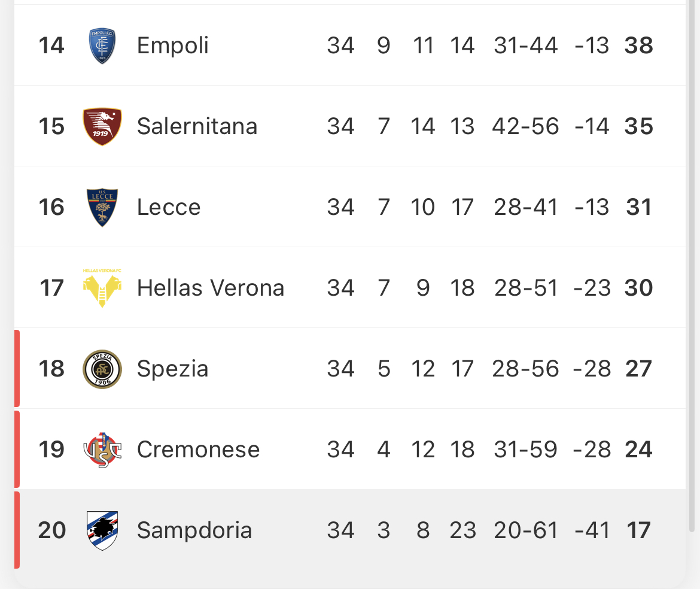Click Sampdoria's 17 points total
Viewport: 700px width, 589px height.
(x=638, y=530)
